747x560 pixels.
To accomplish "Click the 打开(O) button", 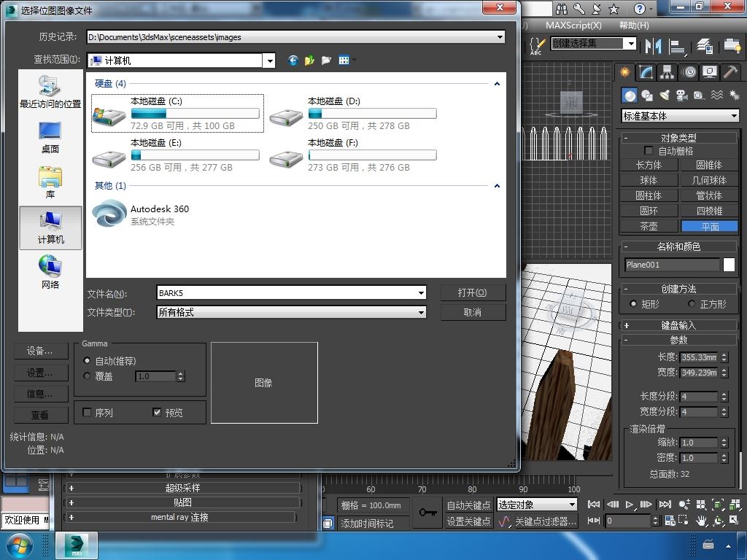I will click(x=473, y=292).
